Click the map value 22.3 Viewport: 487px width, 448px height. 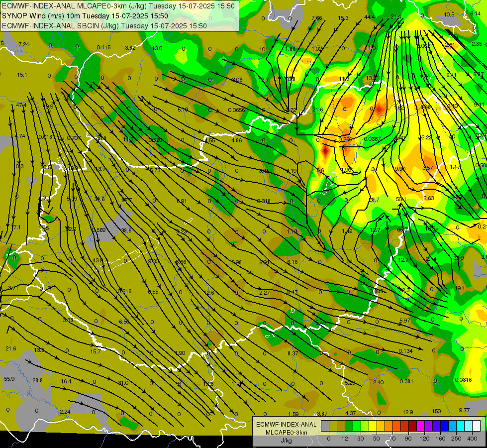(x=404, y=290)
